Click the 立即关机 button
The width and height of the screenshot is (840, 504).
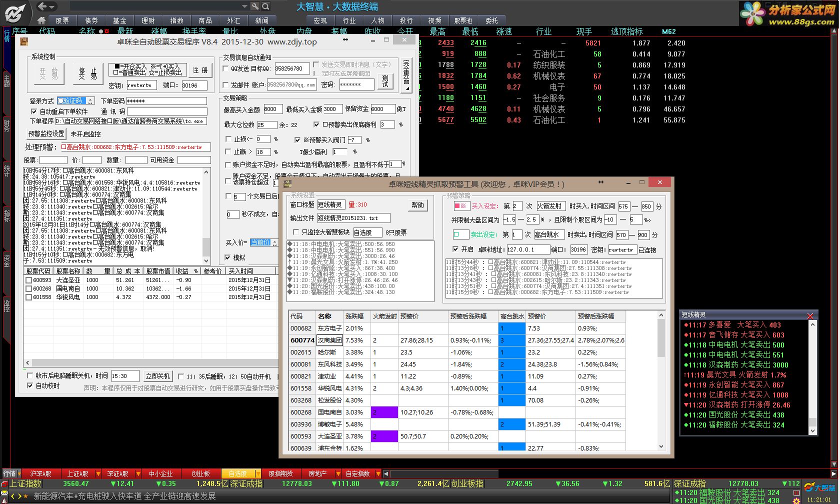coord(158,376)
